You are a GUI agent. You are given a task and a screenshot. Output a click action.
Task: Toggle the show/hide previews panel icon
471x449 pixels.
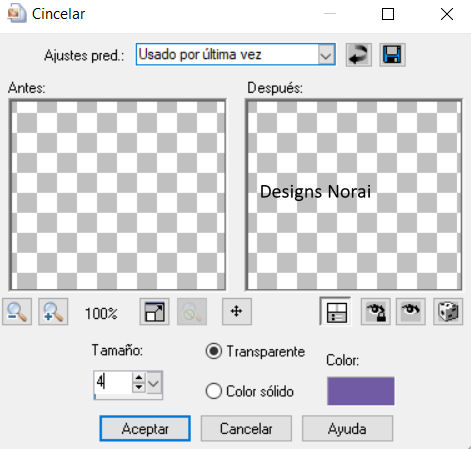point(335,312)
